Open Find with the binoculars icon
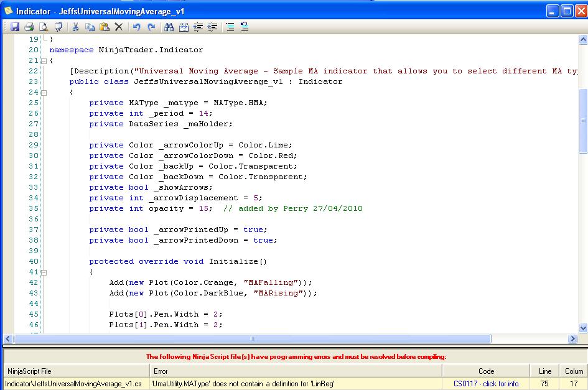 169,27
